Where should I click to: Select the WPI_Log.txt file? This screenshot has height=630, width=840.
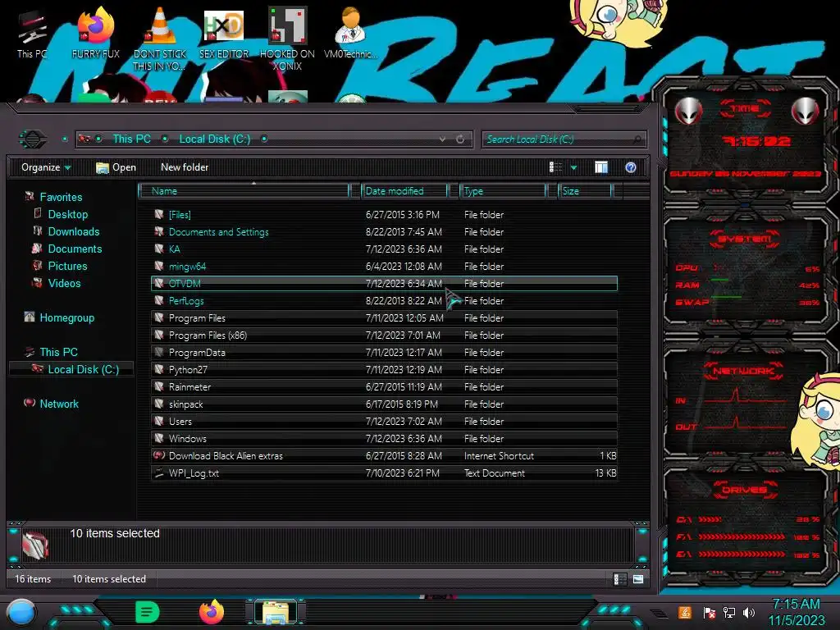(384, 473)
